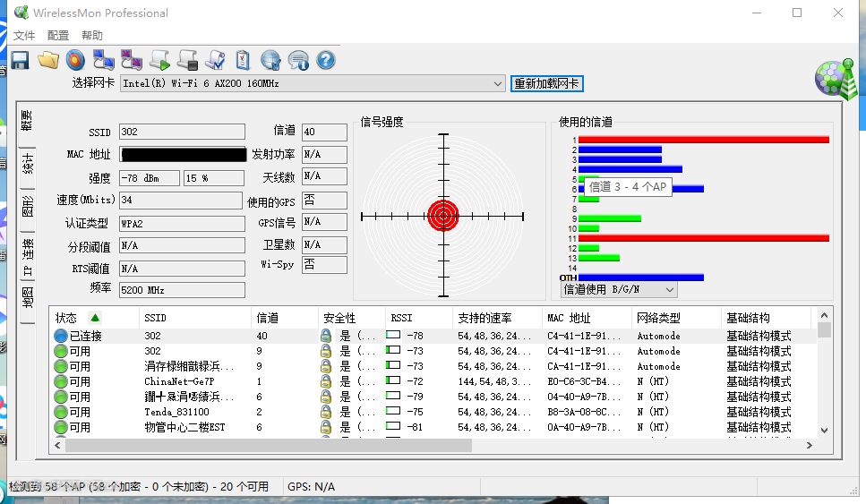Sort by the SSID column header

click(x=195, y=318)
